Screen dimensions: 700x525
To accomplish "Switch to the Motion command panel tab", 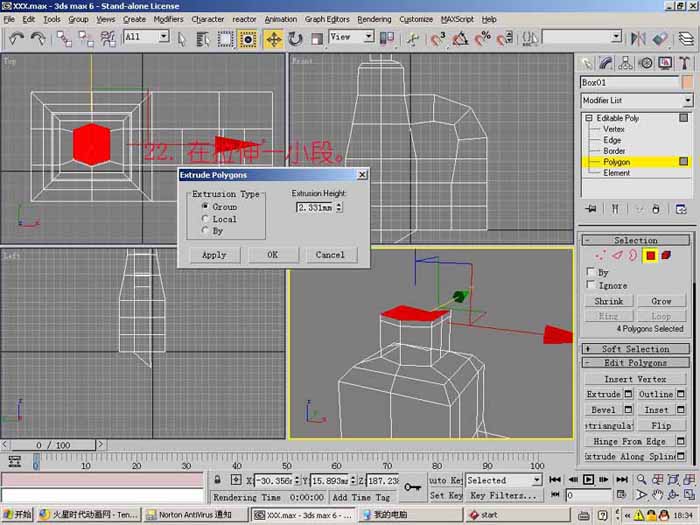I will point(646,63).
